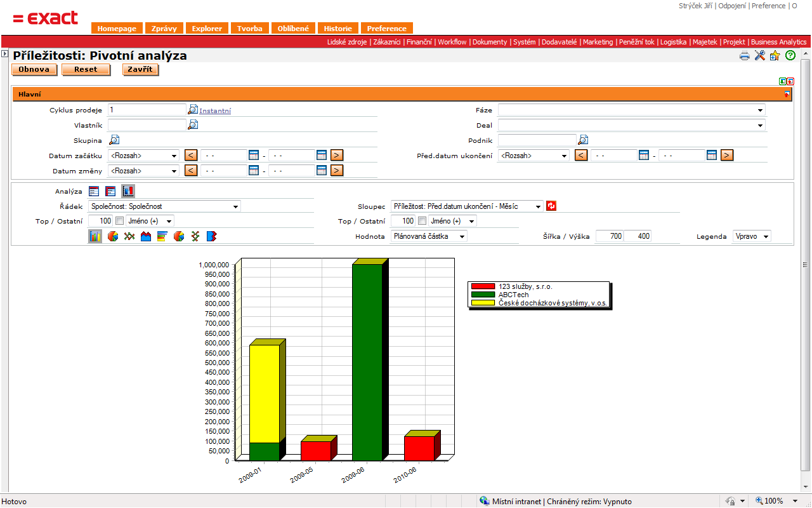Open Finanční in the red menu bar
Image resolution: width=812 pixels, height=508 pixels.
tap(419, 42)
